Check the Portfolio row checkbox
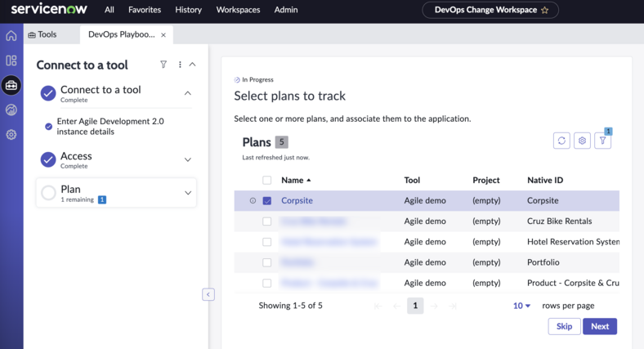 point(267,262)
